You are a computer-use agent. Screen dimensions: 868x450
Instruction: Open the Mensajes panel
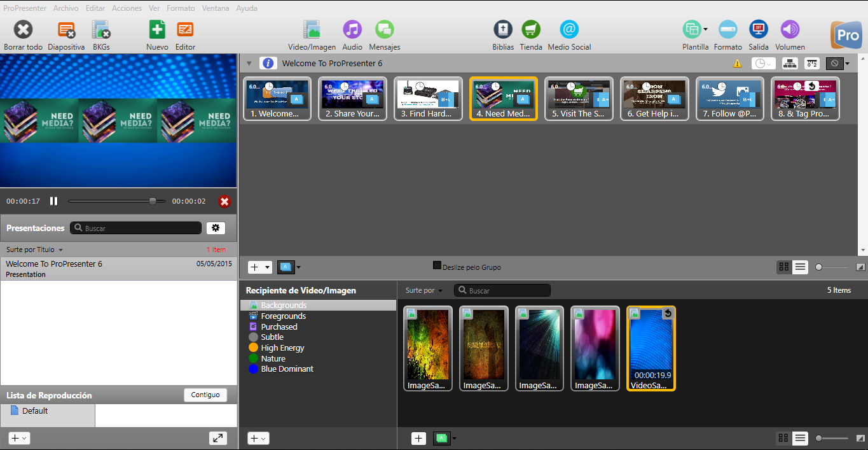(384, 30)
